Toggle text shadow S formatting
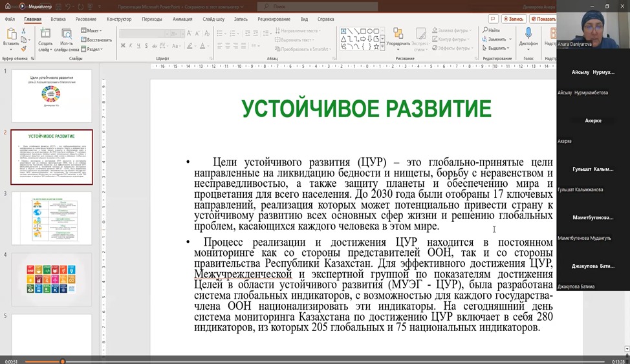 pos(146,46)
